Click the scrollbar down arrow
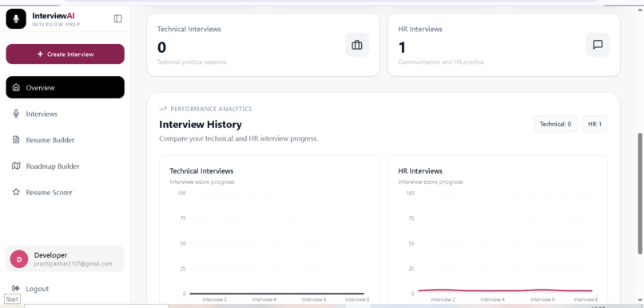This screenshot has height=308, width=644. [640, 300]
